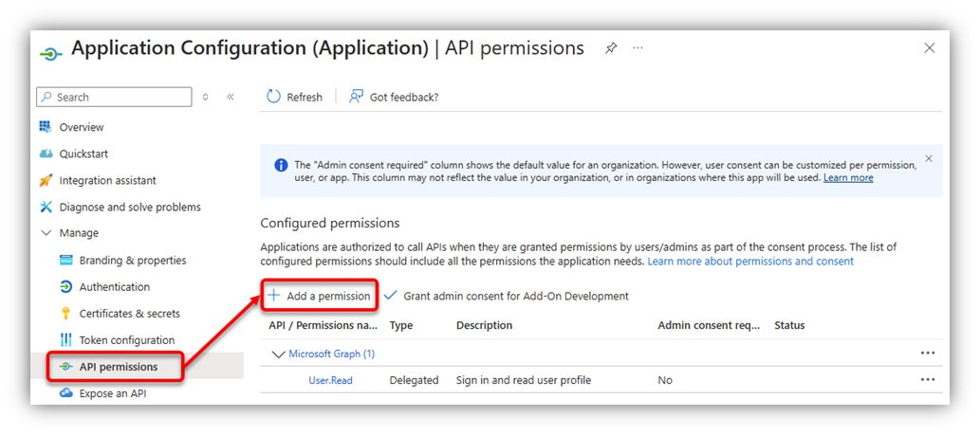Click the Quickstart cloud icon
Viewport: 980px width, 435px height.
coord(46,154)
